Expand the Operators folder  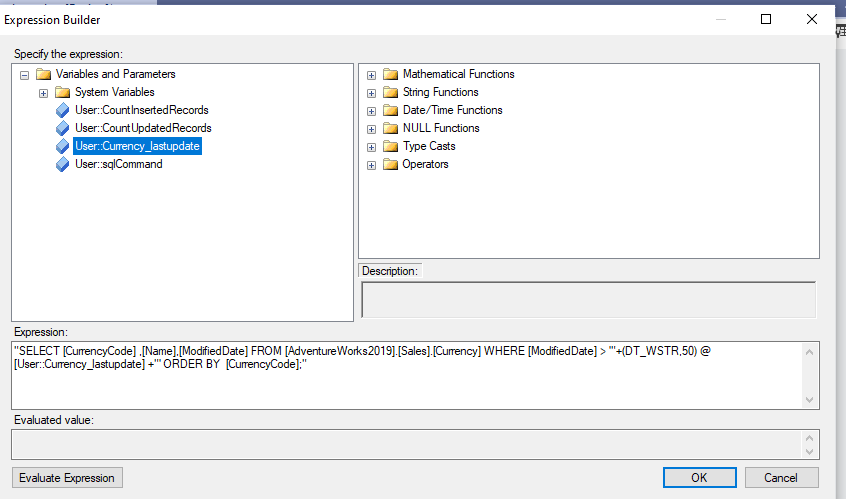tap(371, 165)
